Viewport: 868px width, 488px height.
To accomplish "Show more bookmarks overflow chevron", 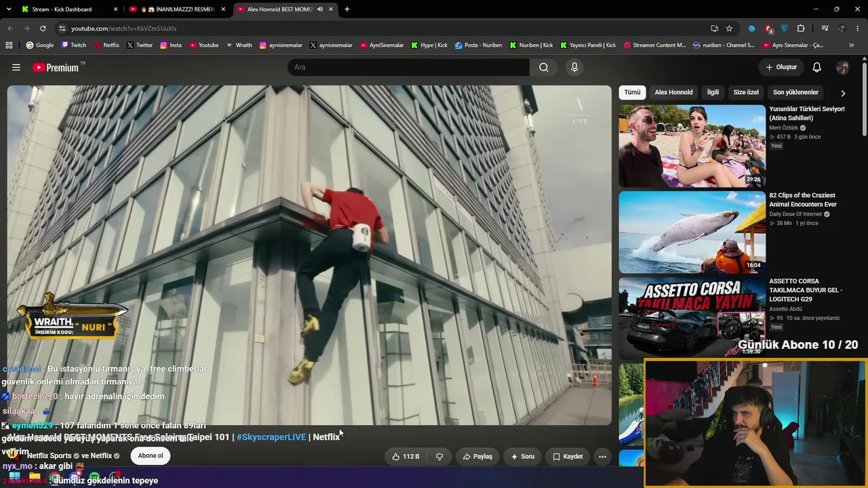I will pyautogui.click(x=852, y=45).
